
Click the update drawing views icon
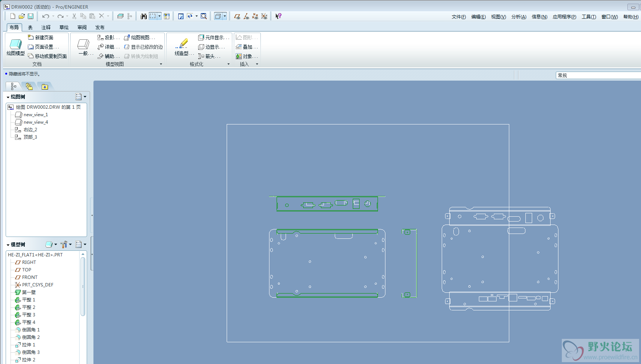click(190, 16)
